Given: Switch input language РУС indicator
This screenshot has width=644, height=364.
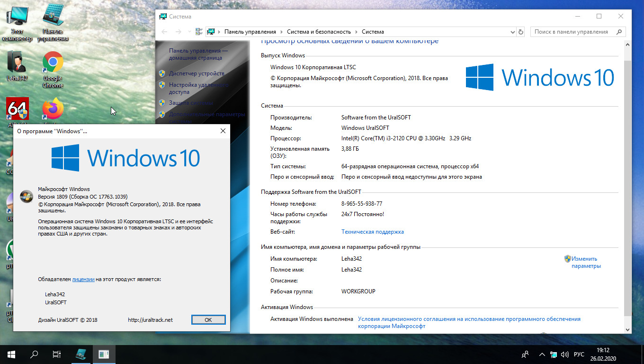Looking at the screenshot, I should click(579, 354).
